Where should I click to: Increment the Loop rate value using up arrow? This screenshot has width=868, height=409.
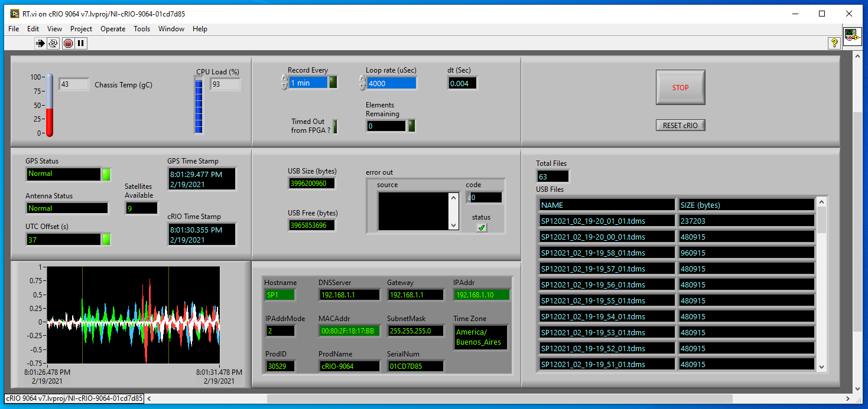pyautogui.click(x=362, y=79)
